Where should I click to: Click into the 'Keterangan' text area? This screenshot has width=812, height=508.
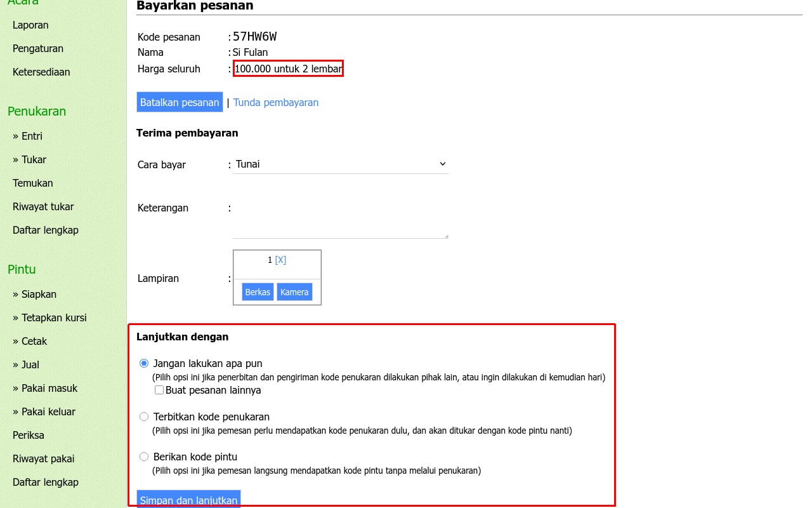point(341,220)
